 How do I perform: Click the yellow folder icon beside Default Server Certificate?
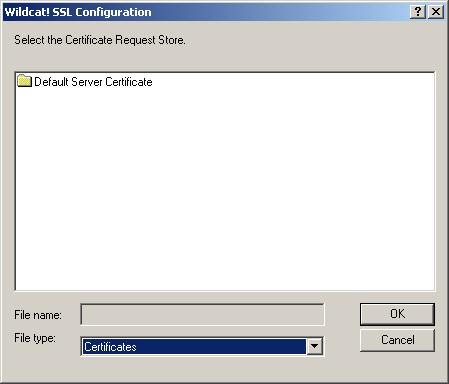pyautogui.click(x=24, y=81)
